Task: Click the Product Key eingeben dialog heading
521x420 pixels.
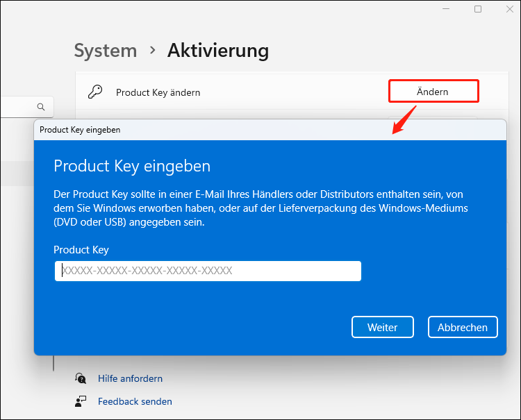Action: click(x=132, y=166)
